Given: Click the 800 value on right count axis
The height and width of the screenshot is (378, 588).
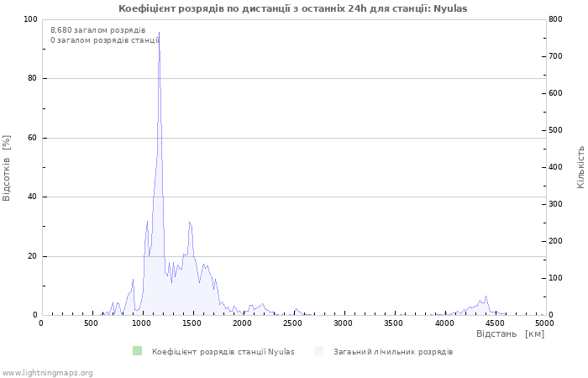Looking at the screenshot, I should point(555,19).
